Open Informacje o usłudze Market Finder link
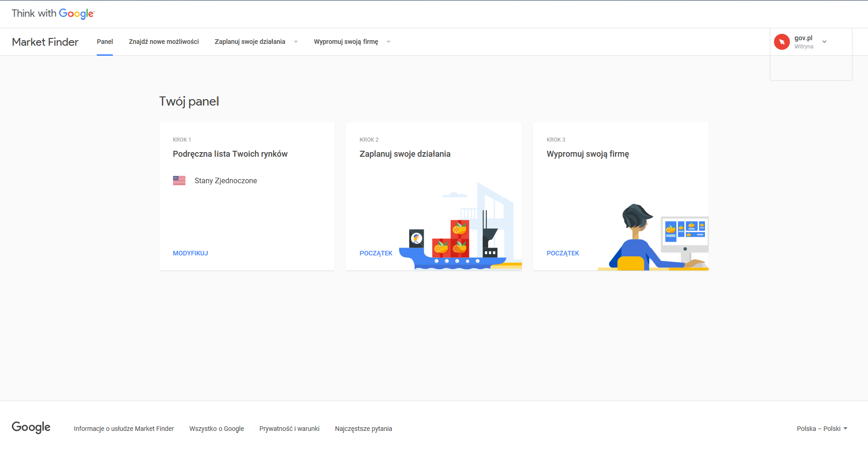The width and height of the screenshot is (868, 451). (x=124, y=429)
